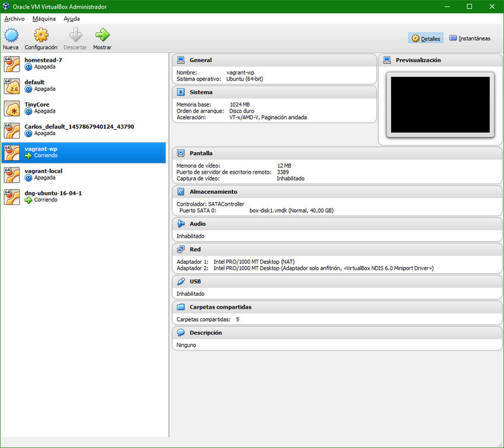
Task: Click the USB section plug icon
Action: [x=181, y=281]
